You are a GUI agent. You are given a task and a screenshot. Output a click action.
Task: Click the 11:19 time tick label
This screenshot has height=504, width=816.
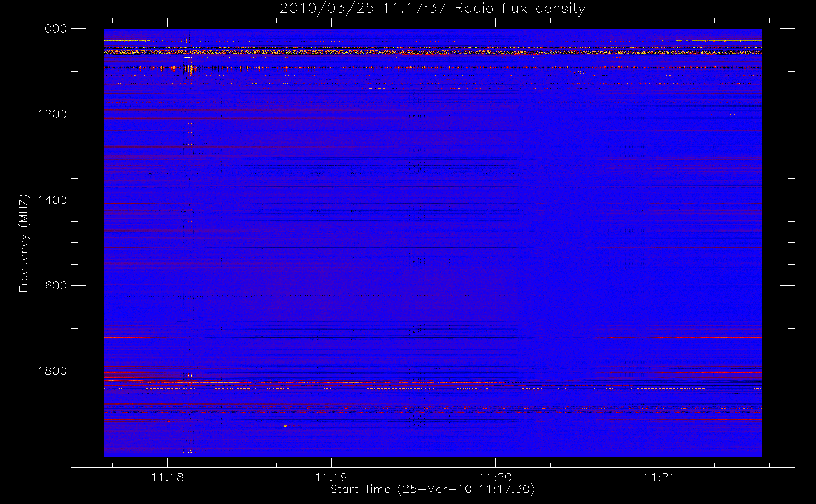click(x=331, y=477)
